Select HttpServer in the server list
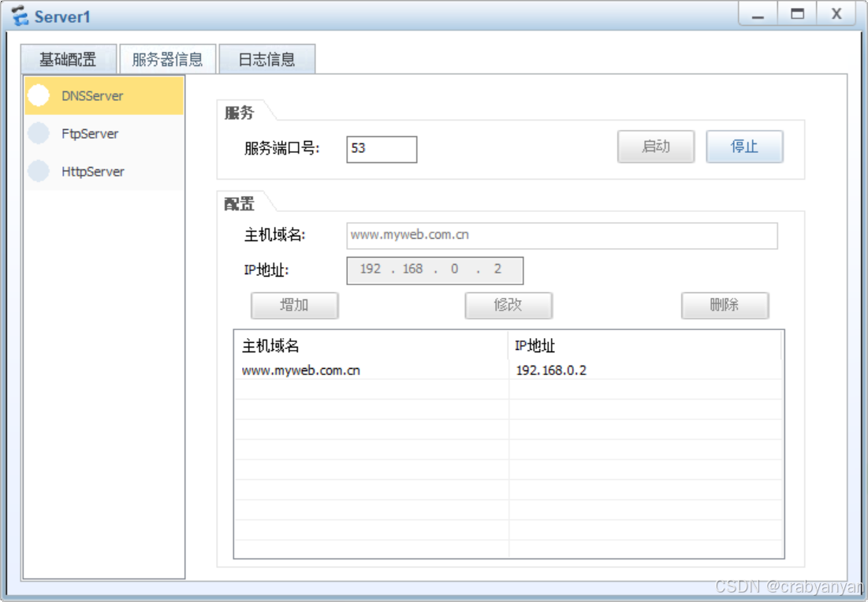 [104, 172]
